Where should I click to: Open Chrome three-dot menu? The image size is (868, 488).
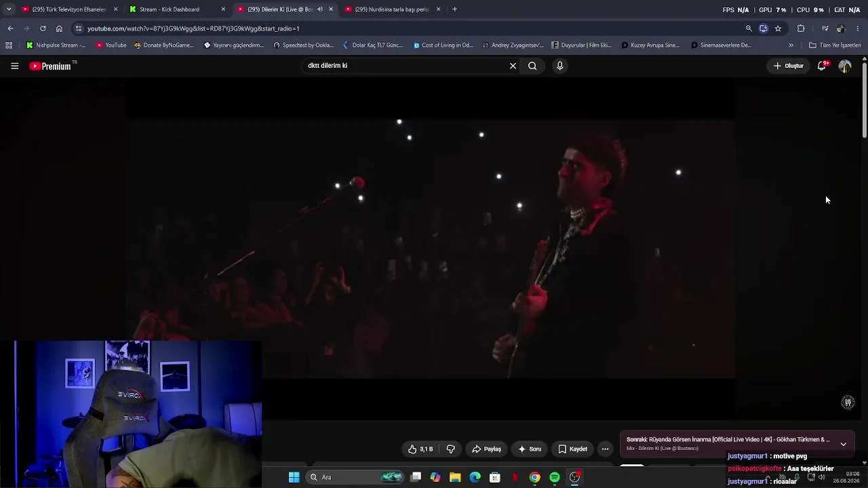click(858, 28)
